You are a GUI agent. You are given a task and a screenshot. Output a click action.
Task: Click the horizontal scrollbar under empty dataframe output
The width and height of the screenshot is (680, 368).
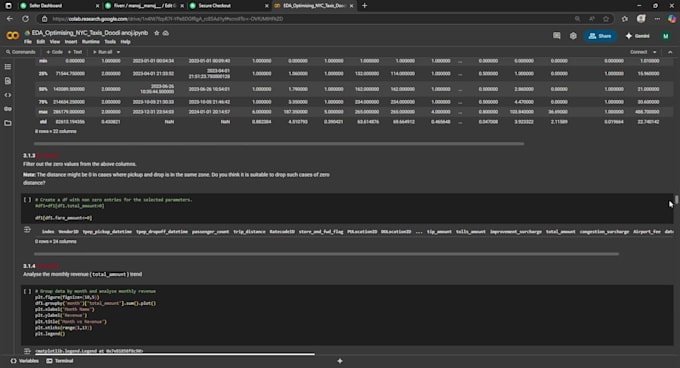tap(327, 254)
